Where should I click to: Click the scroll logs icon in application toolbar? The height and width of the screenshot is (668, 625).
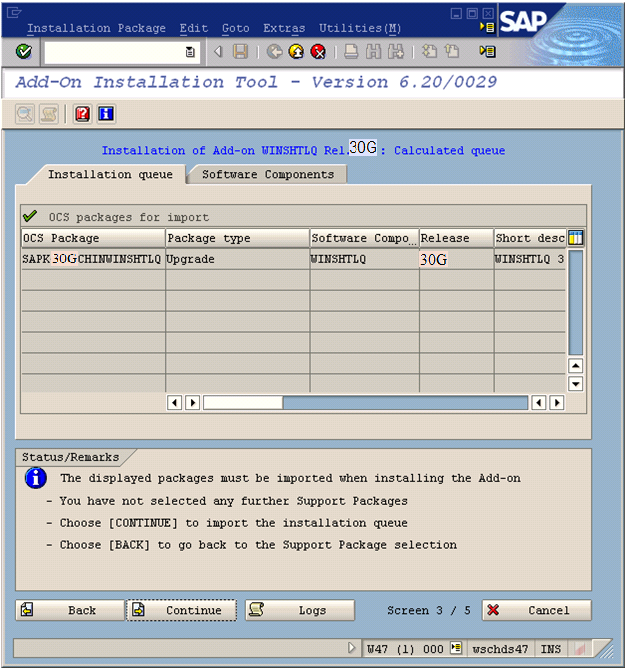tap(49, 114)
